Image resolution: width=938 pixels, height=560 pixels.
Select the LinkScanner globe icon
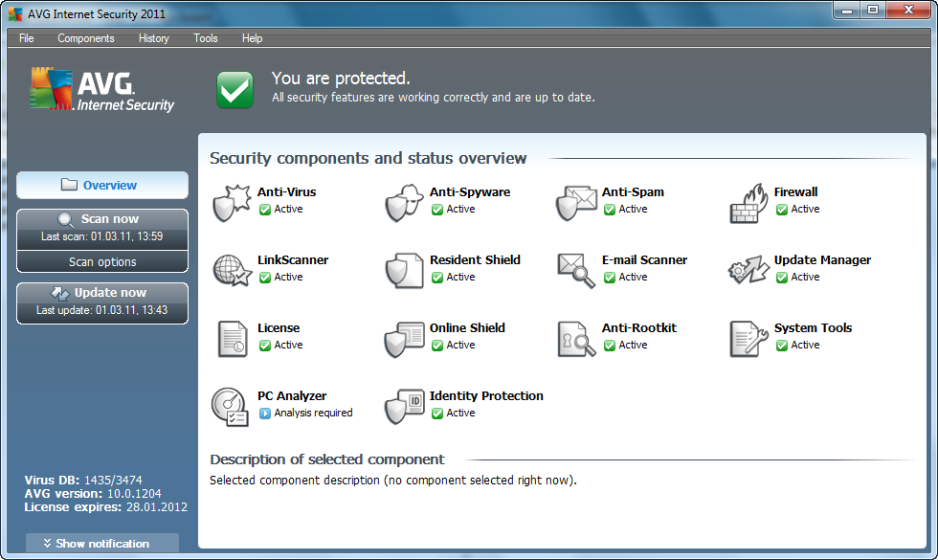(231, 270)
